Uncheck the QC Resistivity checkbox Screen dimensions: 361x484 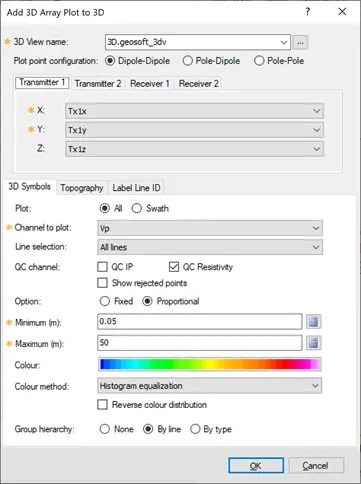pos(174,267)
